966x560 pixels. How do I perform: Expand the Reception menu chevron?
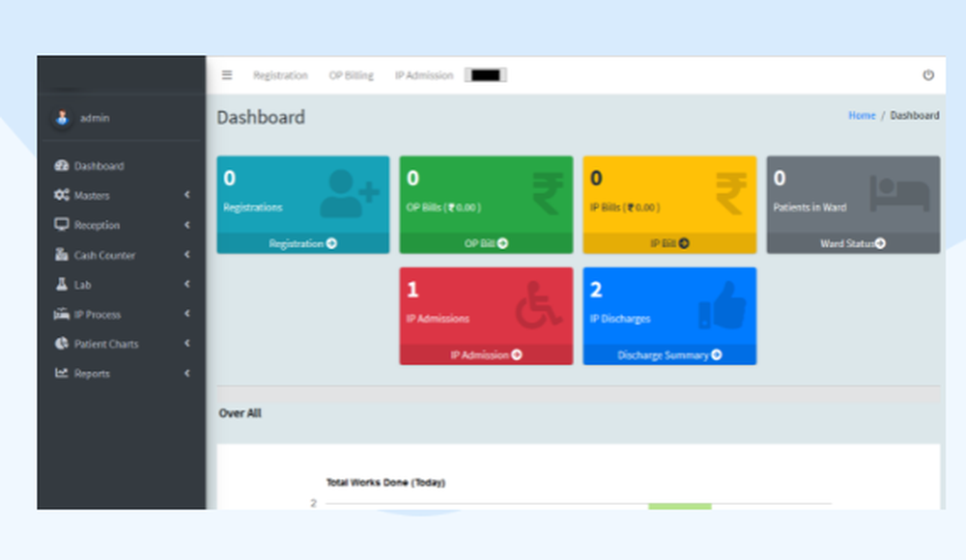[187, 225]
